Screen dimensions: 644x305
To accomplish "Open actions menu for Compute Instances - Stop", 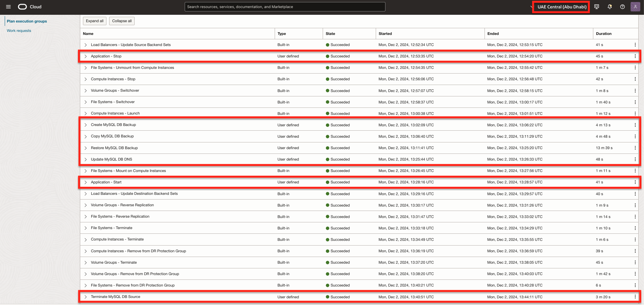I will (635, 79).
